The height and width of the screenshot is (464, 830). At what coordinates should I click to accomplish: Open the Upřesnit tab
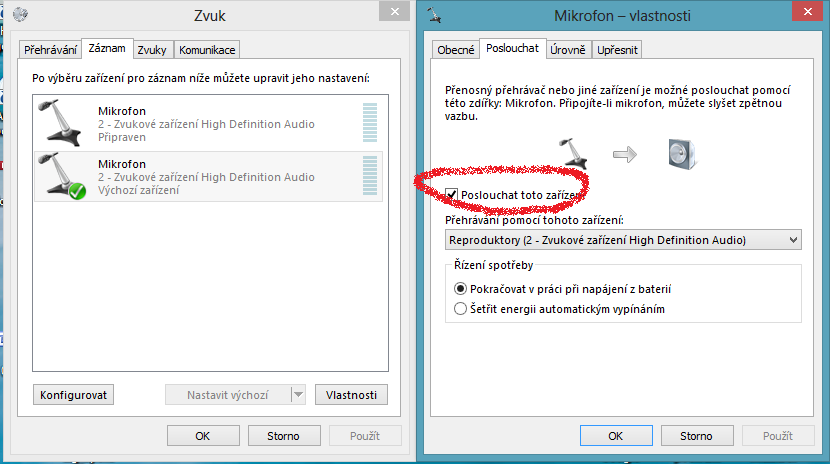[617, 50]
